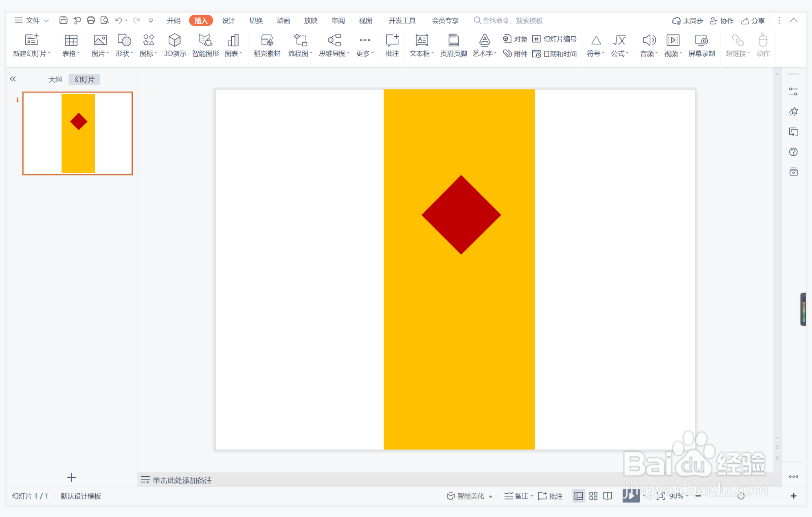812x517 pixels.
Task: Collapse the slide panel with double chevron
Action: coord(13,79)
